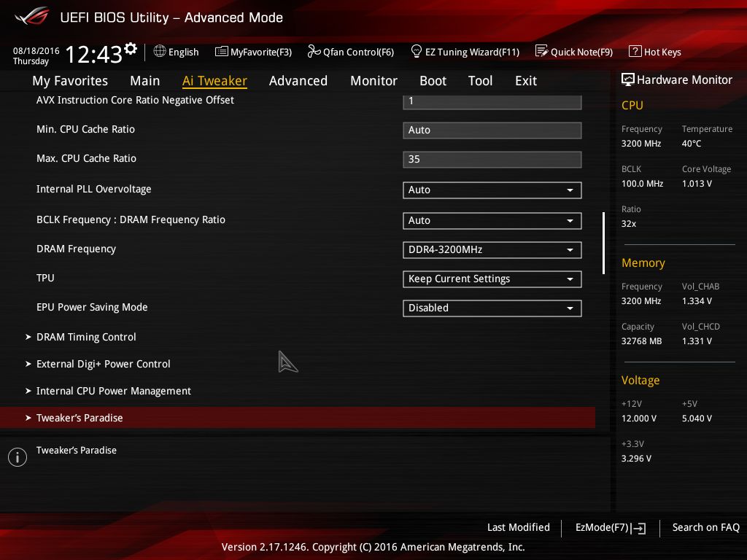Image resolution: width=747 pixels, height=560 pixels.
Task: Click the CPU heading in Hardware Monitor
Action: click(632, 105)
